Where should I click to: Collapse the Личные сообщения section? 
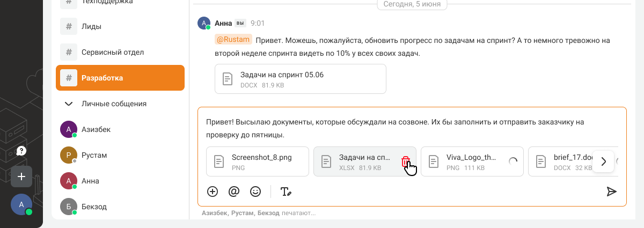(69, 104)
